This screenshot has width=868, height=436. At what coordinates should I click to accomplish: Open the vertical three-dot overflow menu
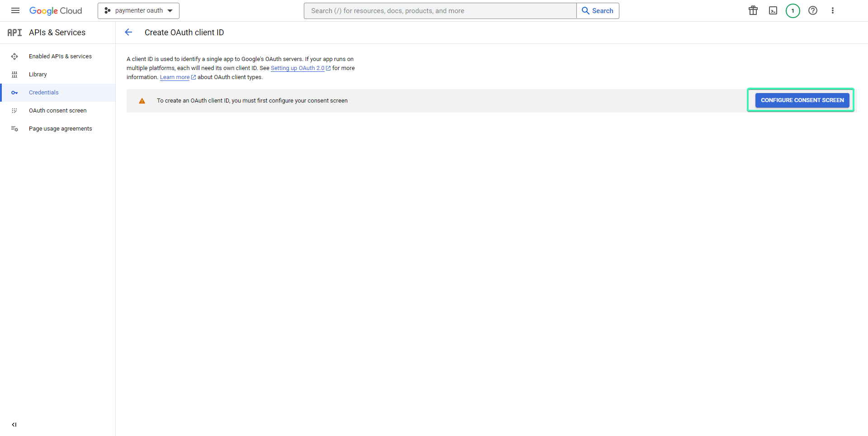(833, 10)
